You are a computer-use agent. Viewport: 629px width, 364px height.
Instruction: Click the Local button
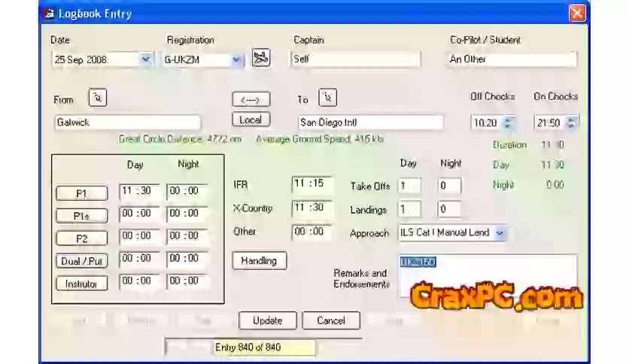[251, 120]
